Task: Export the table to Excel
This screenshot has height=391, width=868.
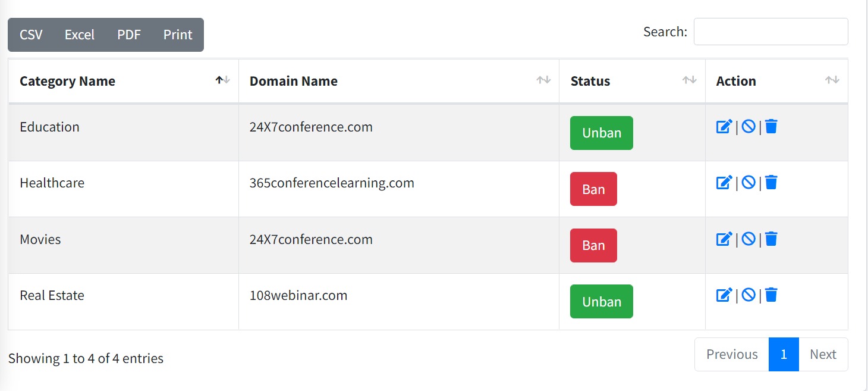Action: tap(80, 35)
